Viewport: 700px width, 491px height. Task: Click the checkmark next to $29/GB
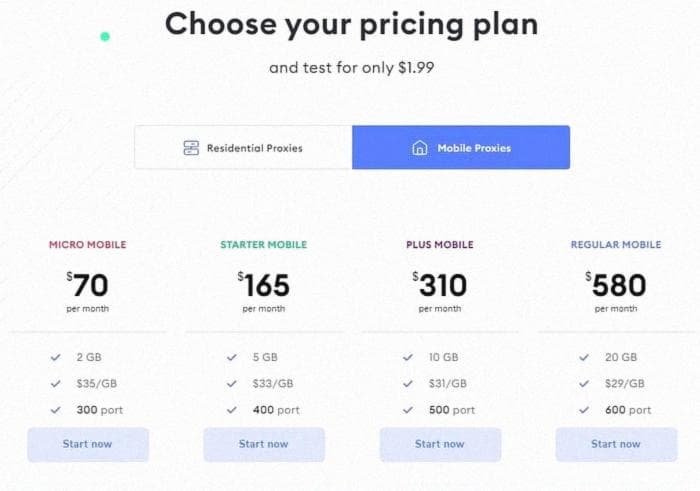point(584,383)
